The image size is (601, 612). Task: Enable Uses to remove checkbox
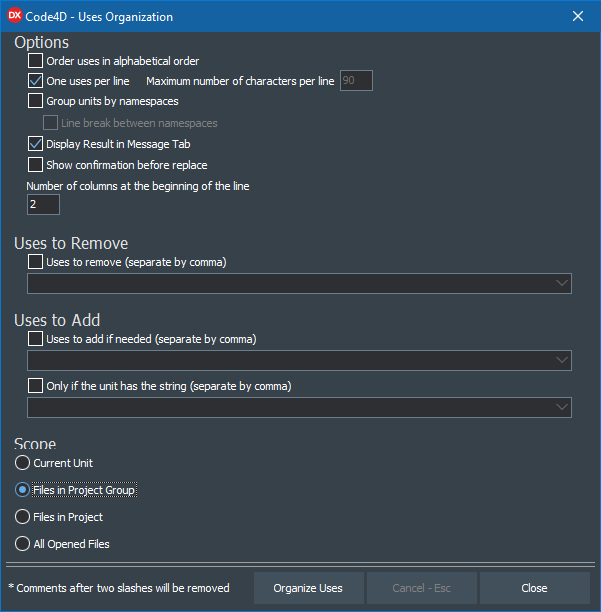tap(36, 262)
